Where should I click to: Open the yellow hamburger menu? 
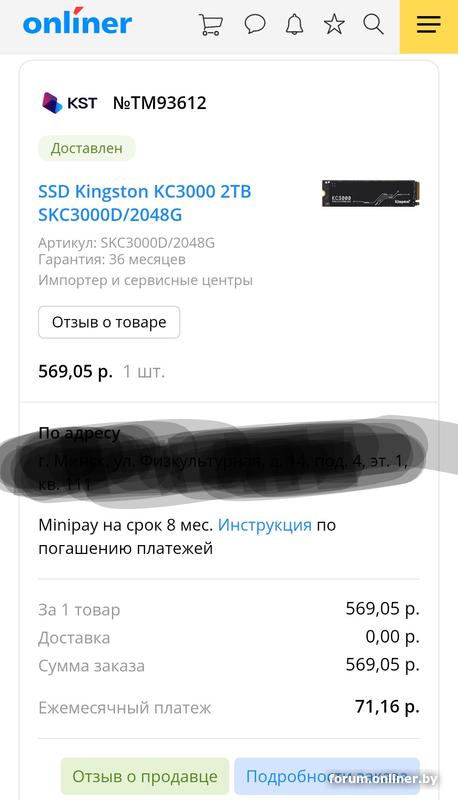pos(428,27)
